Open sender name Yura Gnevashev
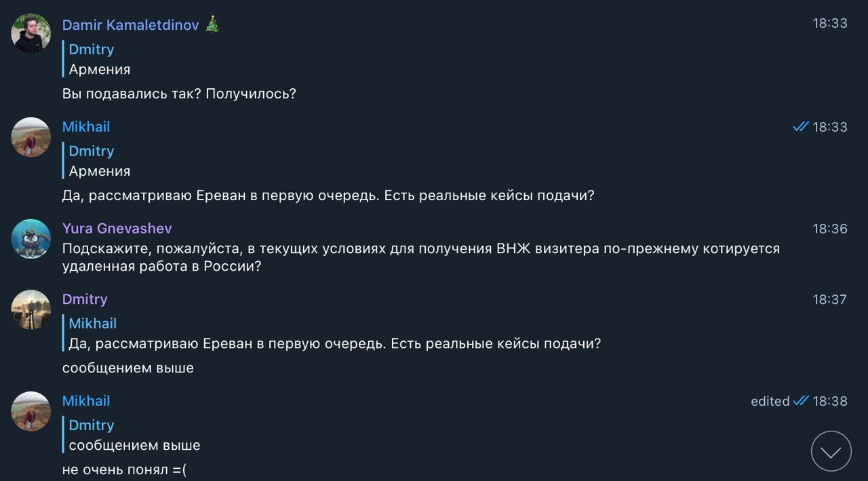The width and height of the screenshot is (868, 481). click(x=117, y=229)
